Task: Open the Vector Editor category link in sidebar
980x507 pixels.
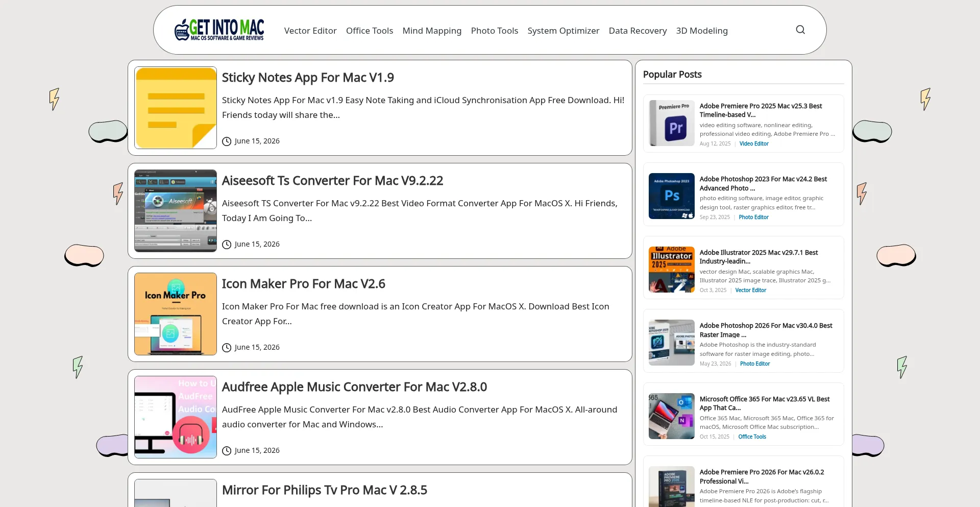Action: pyautogui.click(x=751, y=291)
